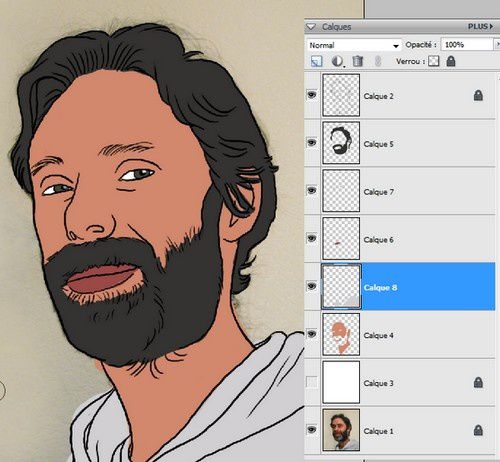Click the lock icon on Calque 1
Image resolution: width=500 pixels, height=462 pixels.
click(478, 430)
